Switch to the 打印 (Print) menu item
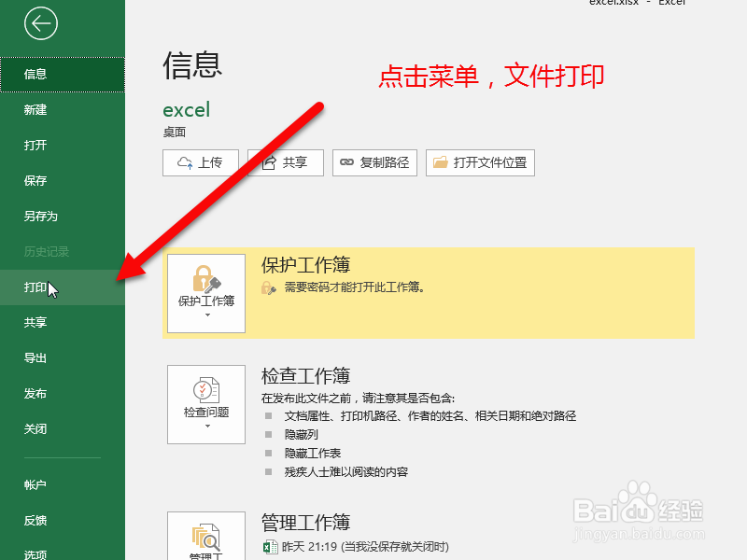Screen dimensions: 747x560 point(35,287)
